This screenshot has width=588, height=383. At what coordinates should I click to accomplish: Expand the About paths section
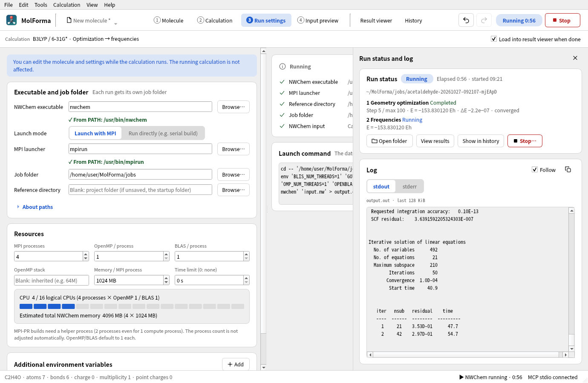[x=35, y=207]
